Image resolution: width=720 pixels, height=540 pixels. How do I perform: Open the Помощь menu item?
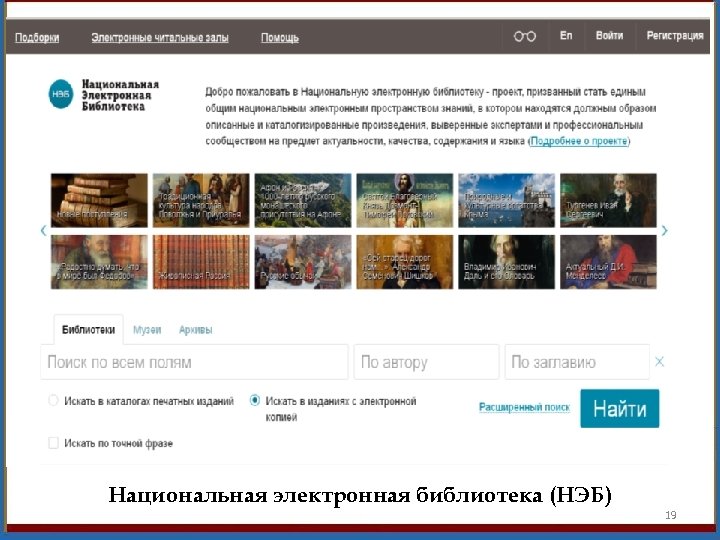280,38
